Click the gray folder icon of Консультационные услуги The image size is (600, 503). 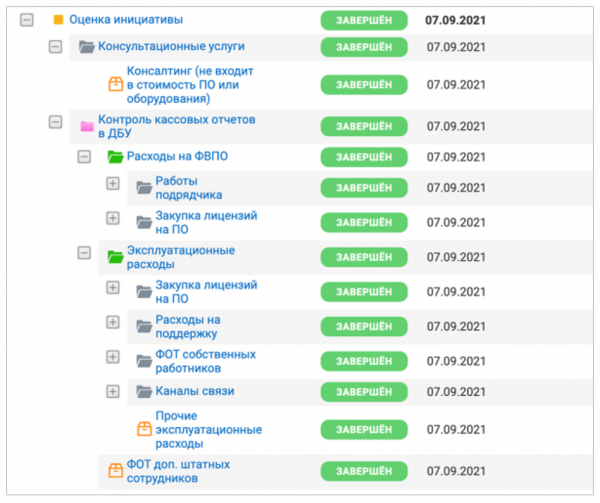(x=86, y=47)
